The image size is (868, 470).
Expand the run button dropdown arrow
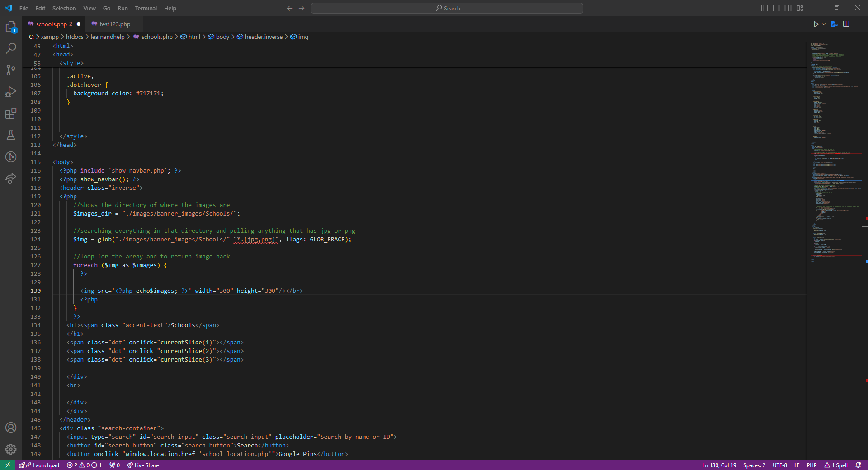[824, 24]
